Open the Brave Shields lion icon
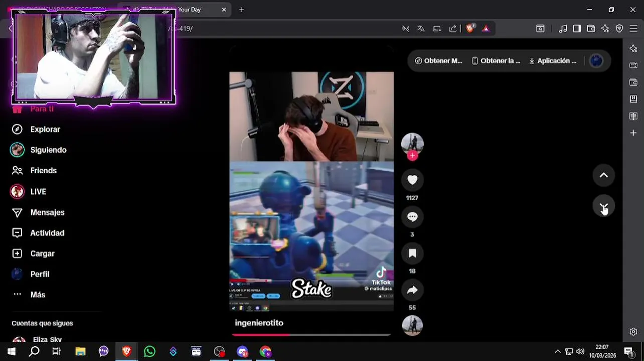The width and height of the screenshot is (644, 361). (470, 28)
